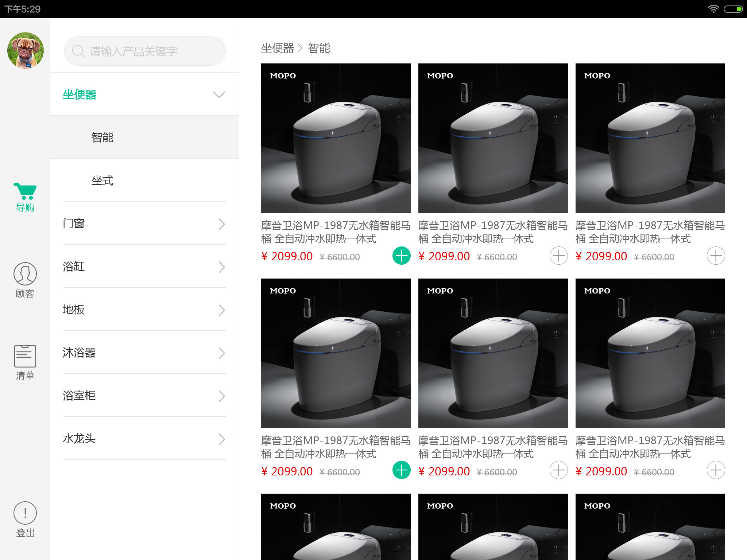The width and height of the screenshot is (747, 560).
Task: Open the 坐便器 category heading
Action: click(80, 94)
